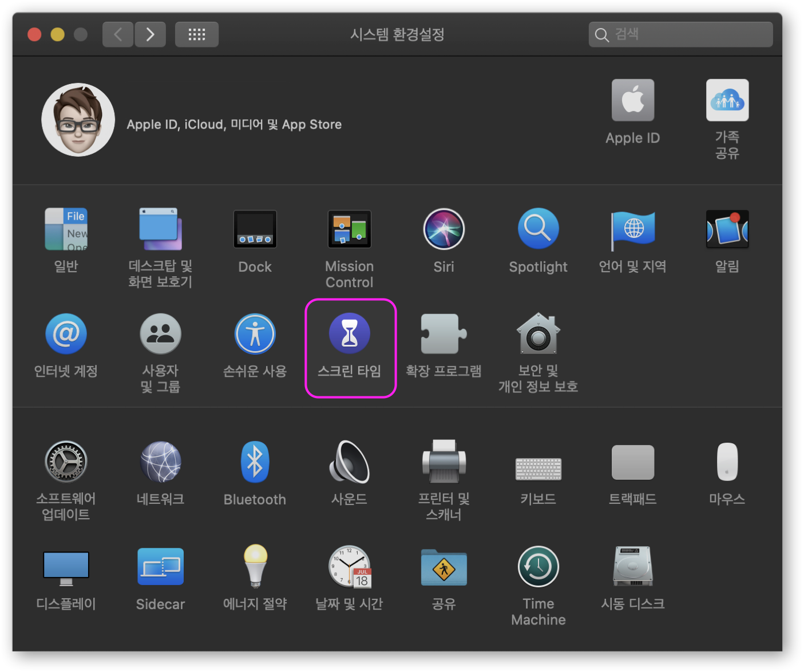
Task: Open 네트워크 (Network) preferences
Action: [160, 462]
